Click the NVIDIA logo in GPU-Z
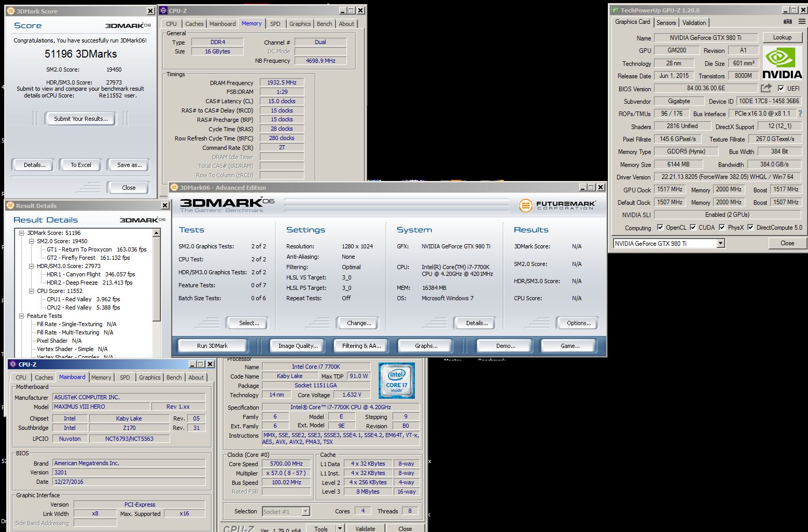 point(782,63)
